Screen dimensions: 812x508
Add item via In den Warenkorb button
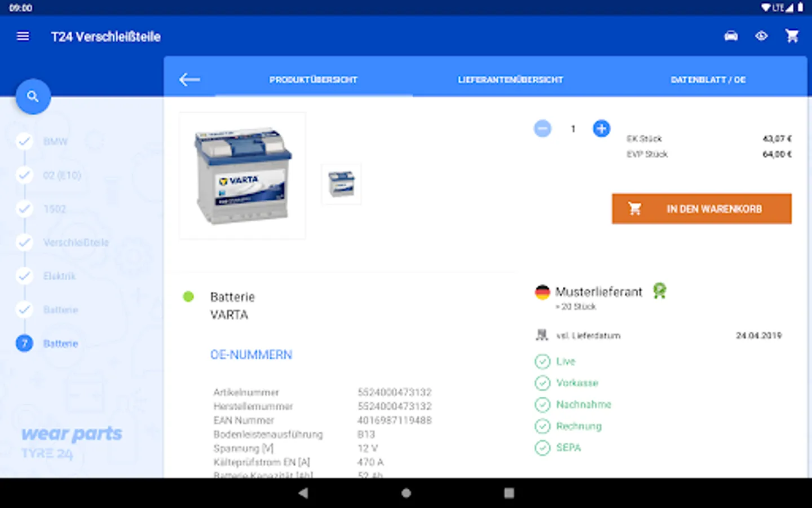point(701,209)
